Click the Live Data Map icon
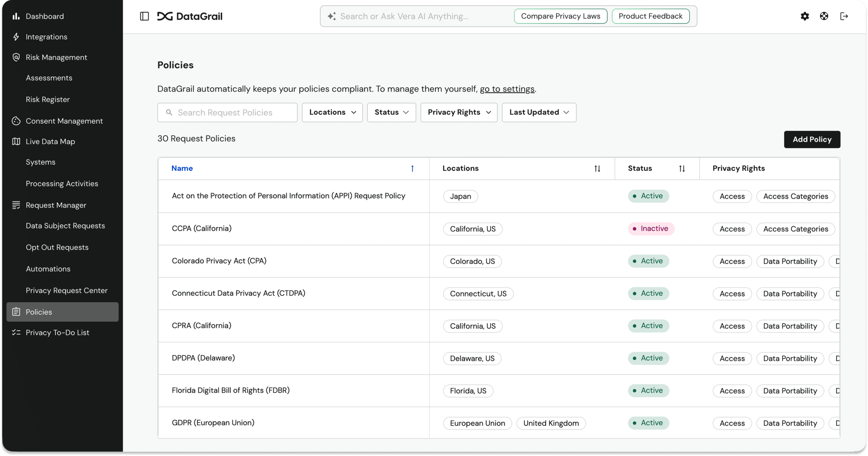 16,141
